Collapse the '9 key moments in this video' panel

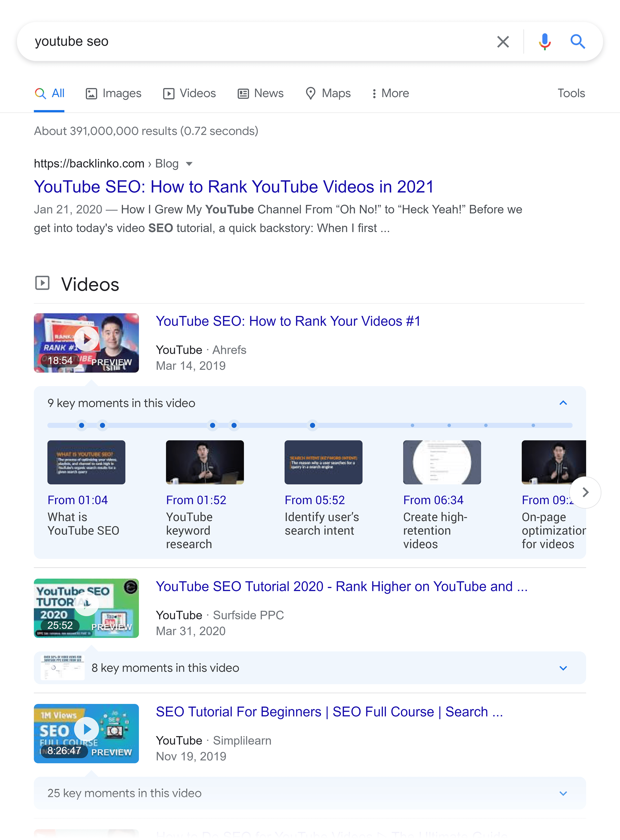coord(563,403)
